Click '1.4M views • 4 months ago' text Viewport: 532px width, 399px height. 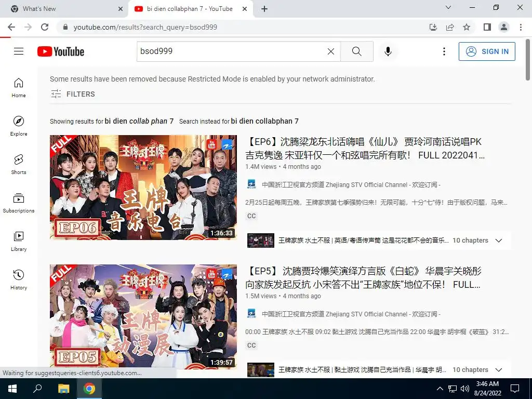[283, 167]
